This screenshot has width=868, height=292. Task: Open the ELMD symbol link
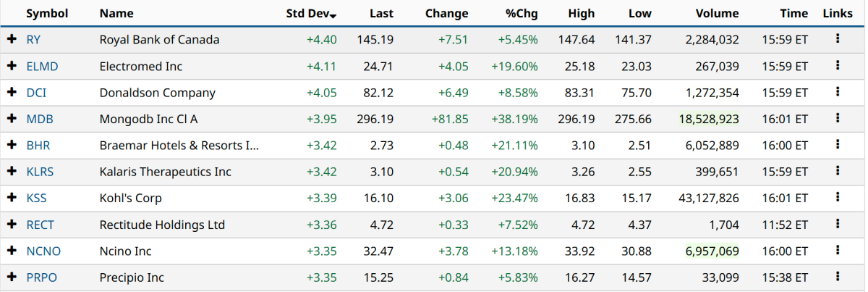click(42, 67)
